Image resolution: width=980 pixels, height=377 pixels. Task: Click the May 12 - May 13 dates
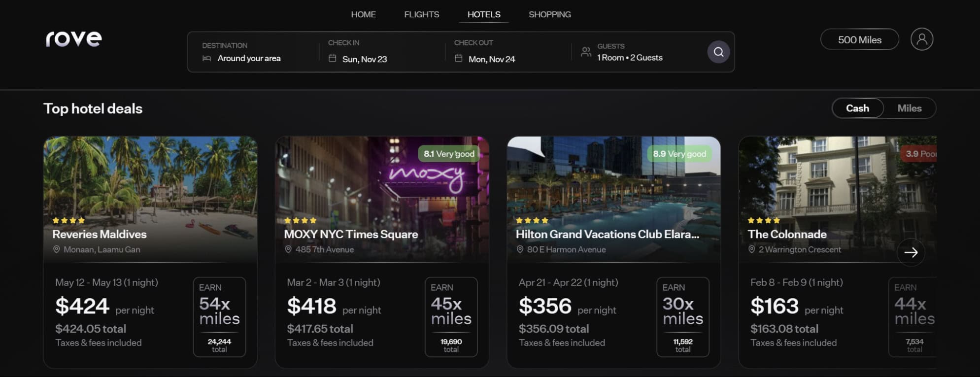pyautogui.click(x=106, y=282)
